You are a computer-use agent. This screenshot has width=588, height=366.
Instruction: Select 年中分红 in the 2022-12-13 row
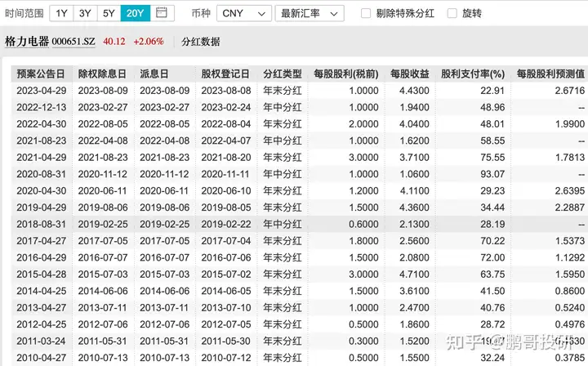(x=283, y=107)
